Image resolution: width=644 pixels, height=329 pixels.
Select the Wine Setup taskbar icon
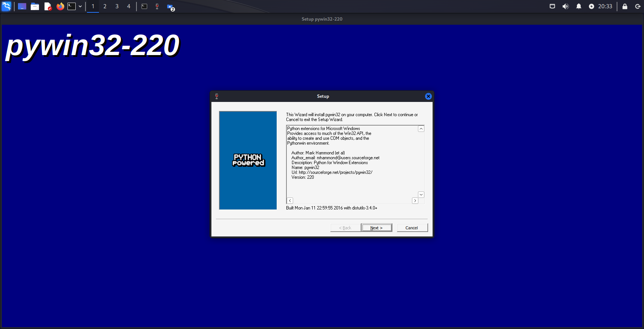click(157, 6)
